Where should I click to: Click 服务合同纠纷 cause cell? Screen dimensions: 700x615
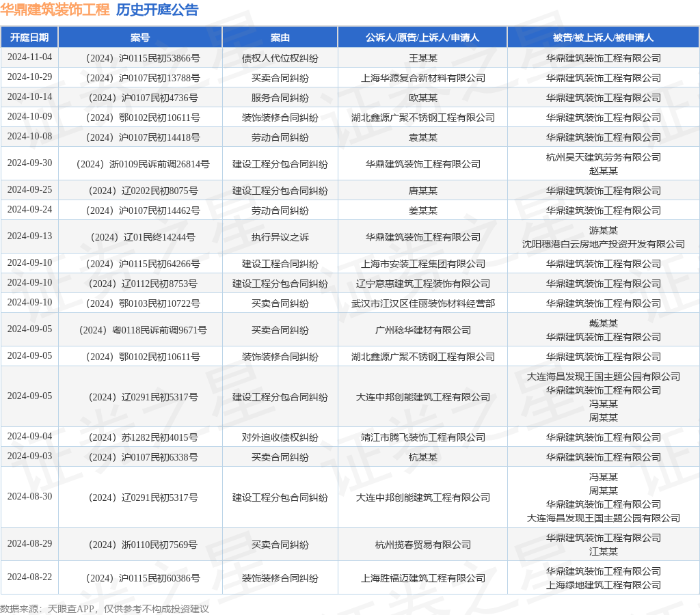pyautogui.click(x=280, y=98)
